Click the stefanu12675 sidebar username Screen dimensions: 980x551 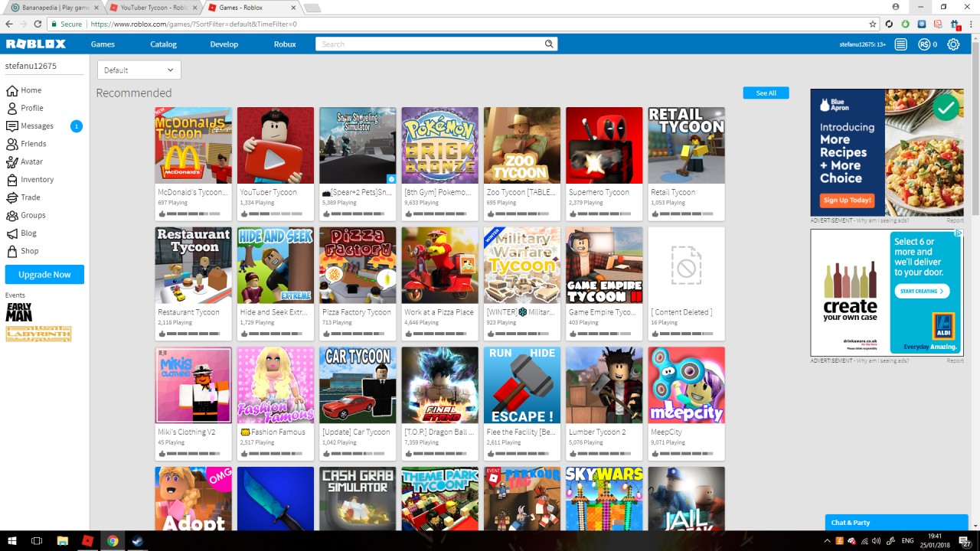coord(31,66)
